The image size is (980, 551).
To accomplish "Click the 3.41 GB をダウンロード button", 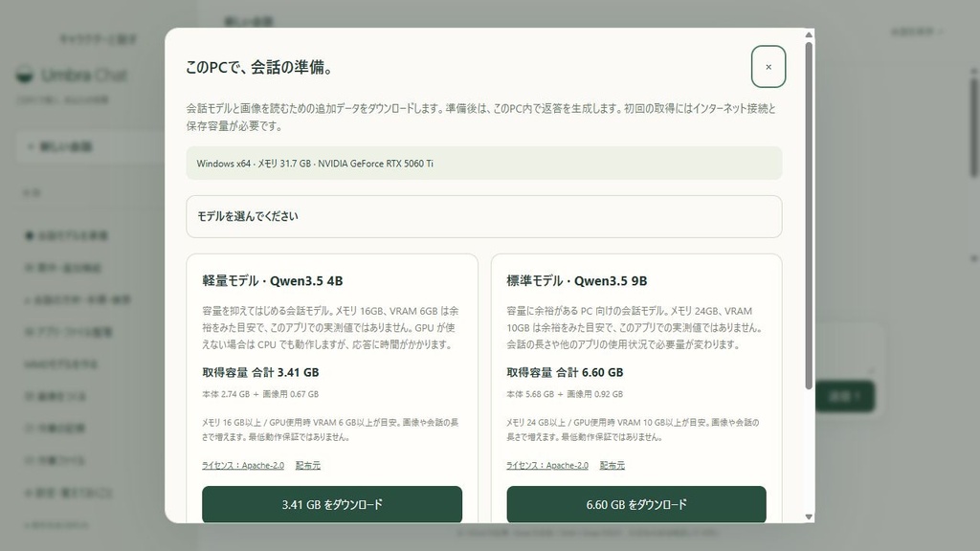I will tap(332, 504).
